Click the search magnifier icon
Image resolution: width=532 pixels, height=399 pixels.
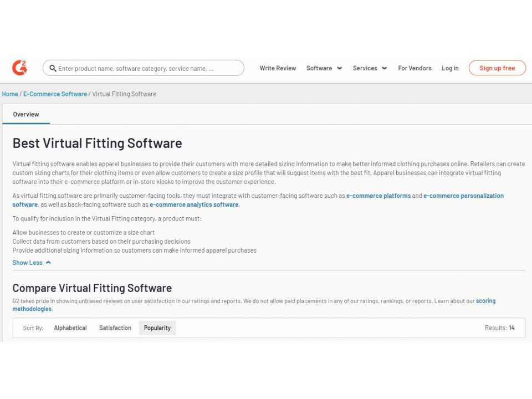point(53,68)
